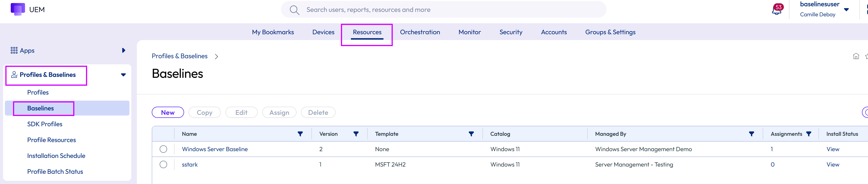Filter the Template column
Viewport: 868px width, 184px height.
pos(471,134)
